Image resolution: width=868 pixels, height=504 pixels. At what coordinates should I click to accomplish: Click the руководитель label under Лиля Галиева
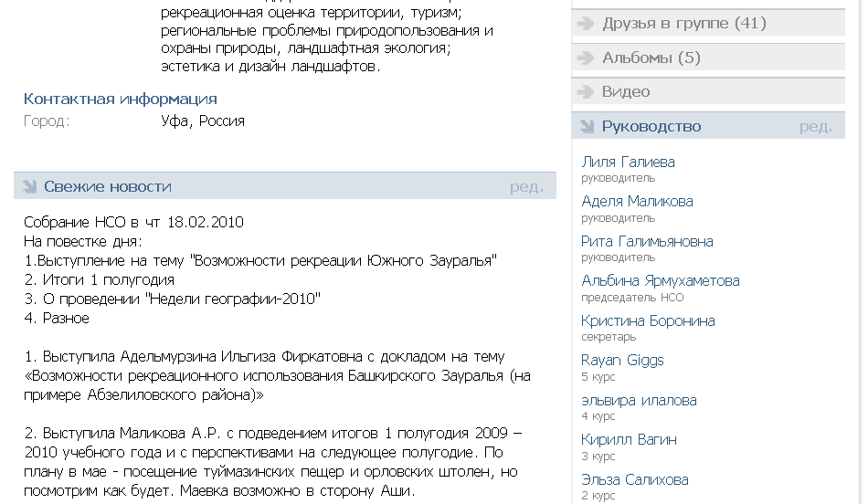(x=618, y=178)
